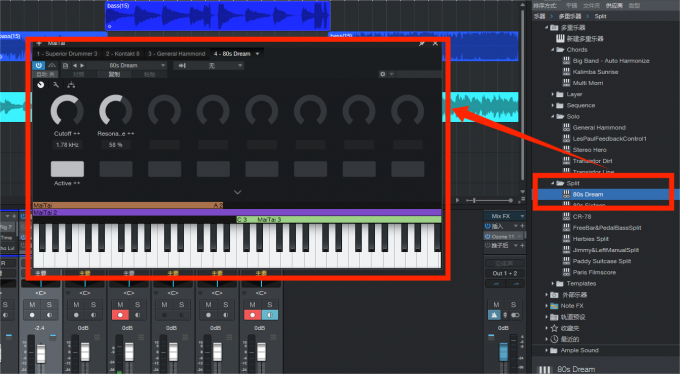Click the 对照 compare button

pyautogui.click(x=78, y=75)
